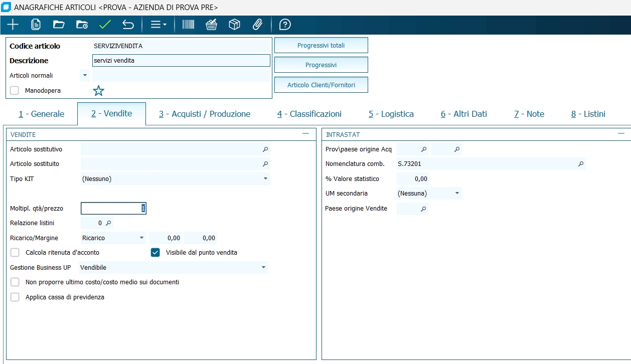Click the New record plus icon
Image resolution: width=631 pixels, height=364 pixels.
tap(13, 25)
